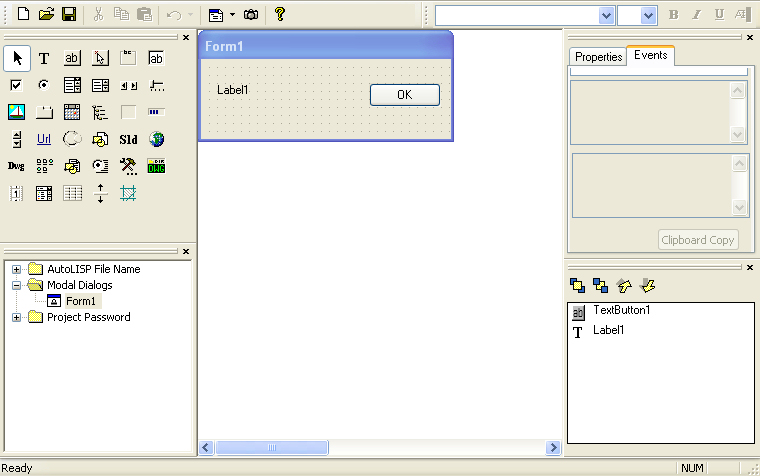Viewport: 760px width, 476px height.
Task: Select the Progress Bar control tool
Action: [x=156, y=112]
